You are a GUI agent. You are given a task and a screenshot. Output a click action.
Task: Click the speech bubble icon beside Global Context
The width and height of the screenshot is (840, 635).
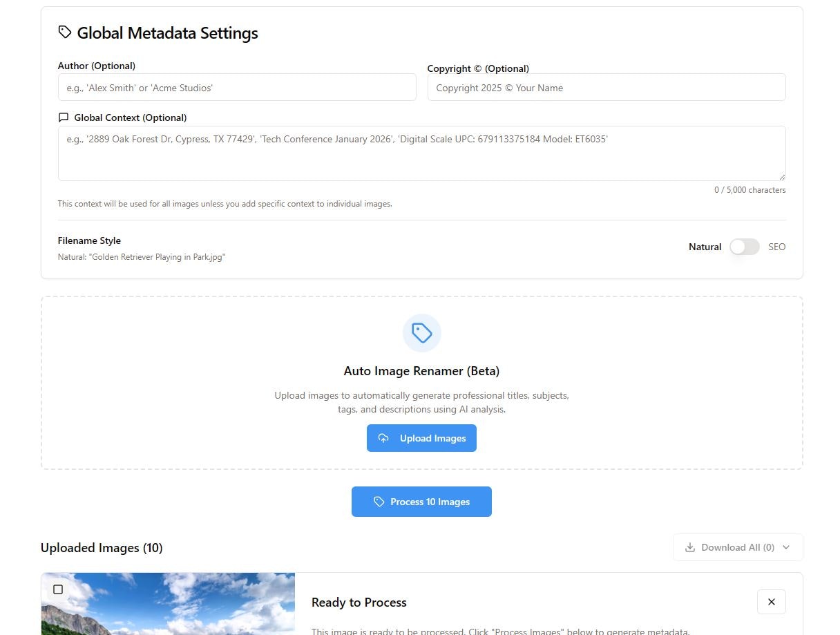click(64, 117)
